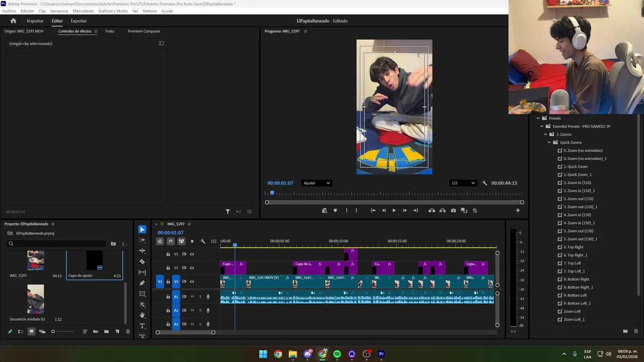Image resolution: width=644 pixels, height=362 pixels.
Task: Click Extract button in Program monitor
Action: coord(443,211)
